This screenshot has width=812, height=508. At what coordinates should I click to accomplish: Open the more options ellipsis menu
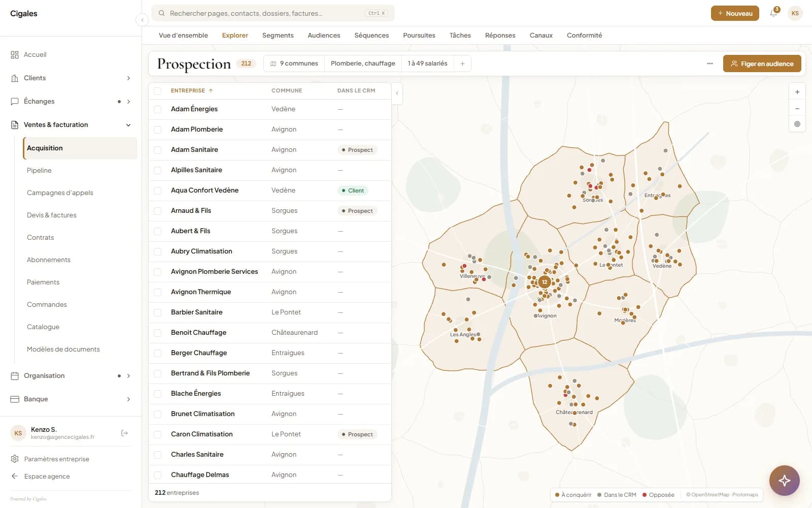coord(709,63)
